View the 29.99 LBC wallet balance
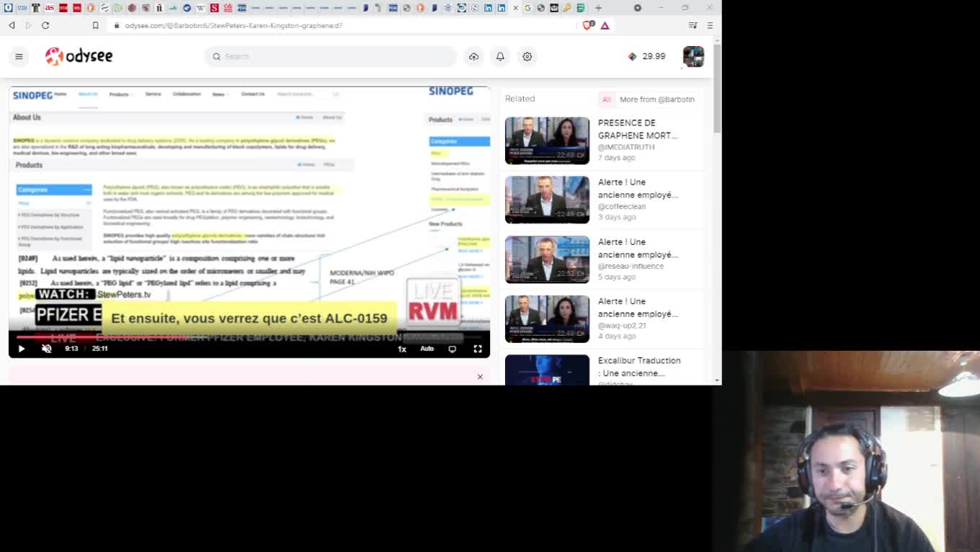The width and height of the screenshot is (980, 552). [646, 56]
